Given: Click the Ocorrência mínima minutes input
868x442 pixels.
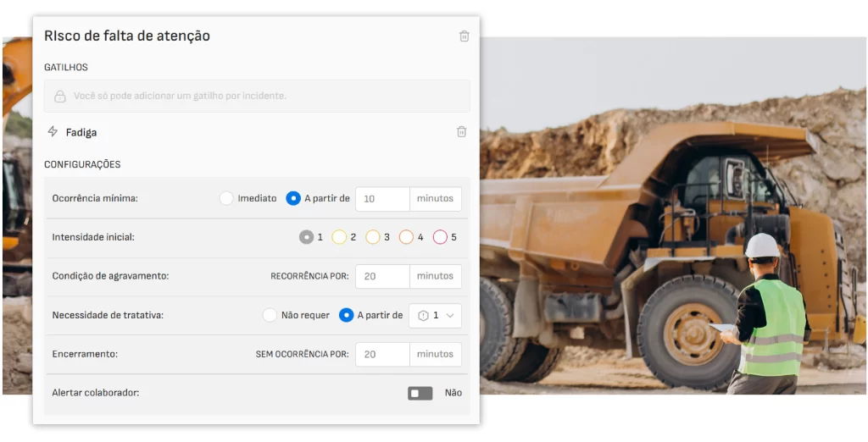Looking at the screenshot, I should (x=382, y=199).
